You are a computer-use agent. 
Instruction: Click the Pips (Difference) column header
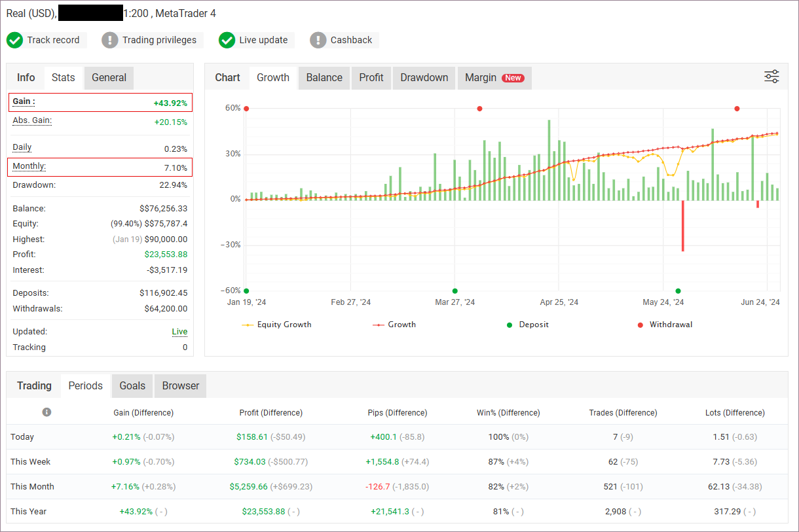pos(398,413)
